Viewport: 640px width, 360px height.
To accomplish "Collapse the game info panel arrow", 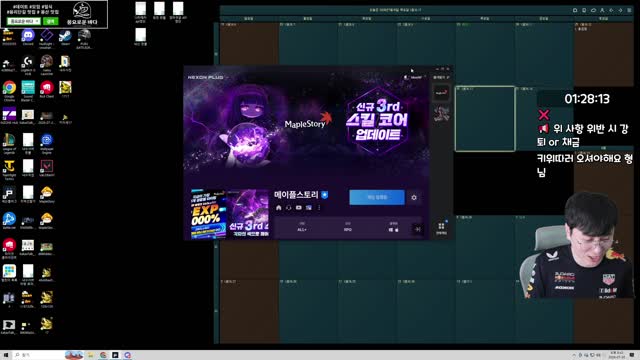I will coord(417,229).
